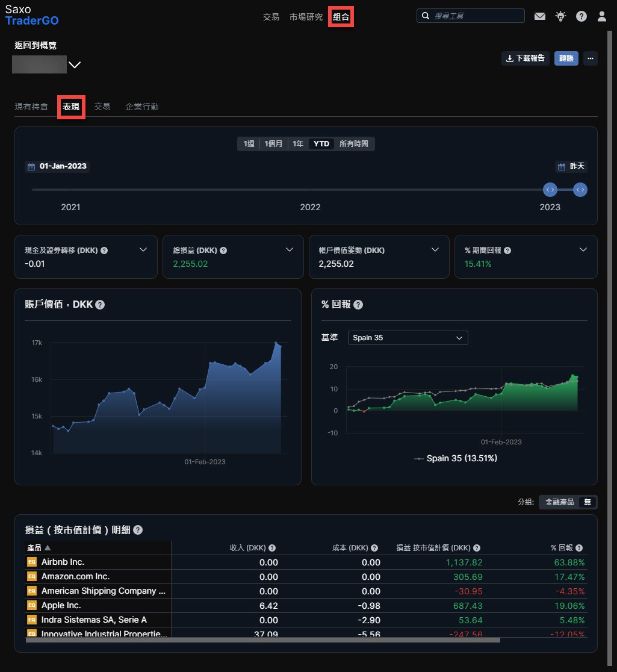Group breakdown by 金融產品
This screenshot has height=672, width=617.
pos(560,502)
